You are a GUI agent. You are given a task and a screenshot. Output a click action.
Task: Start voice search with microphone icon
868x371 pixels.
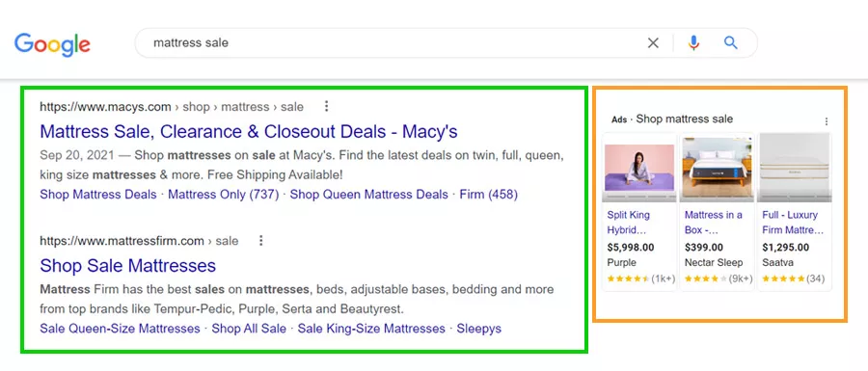(693, 43)
